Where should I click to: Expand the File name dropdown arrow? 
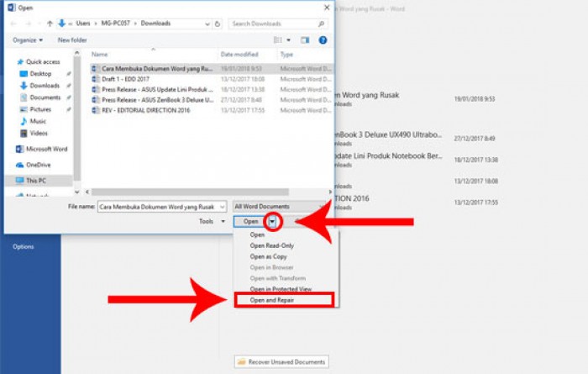coord(223,207)
